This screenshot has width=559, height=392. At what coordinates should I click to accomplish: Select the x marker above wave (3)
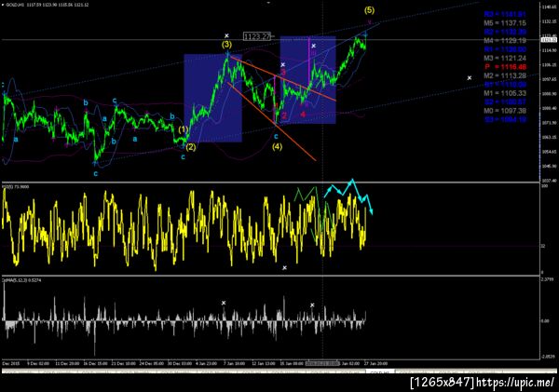[x=226, y=35]
